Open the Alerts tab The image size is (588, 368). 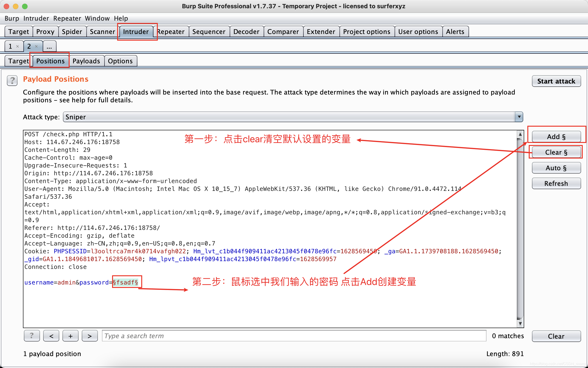tap(455, 32)
